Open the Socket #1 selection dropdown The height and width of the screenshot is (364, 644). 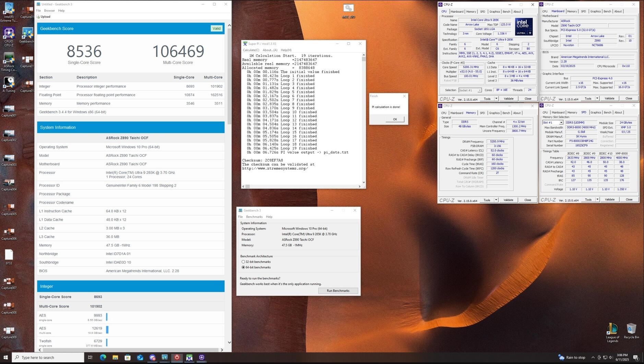click(x=470, y=90)
